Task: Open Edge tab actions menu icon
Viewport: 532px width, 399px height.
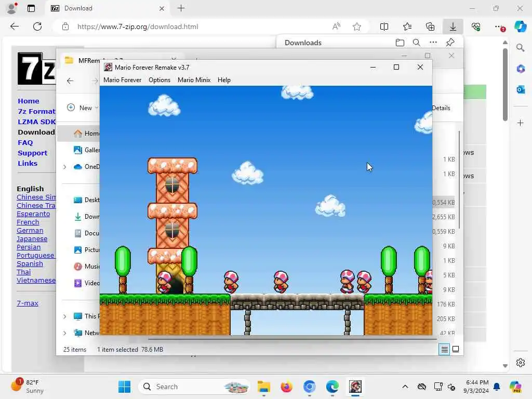Action: [x=31, y=8]
